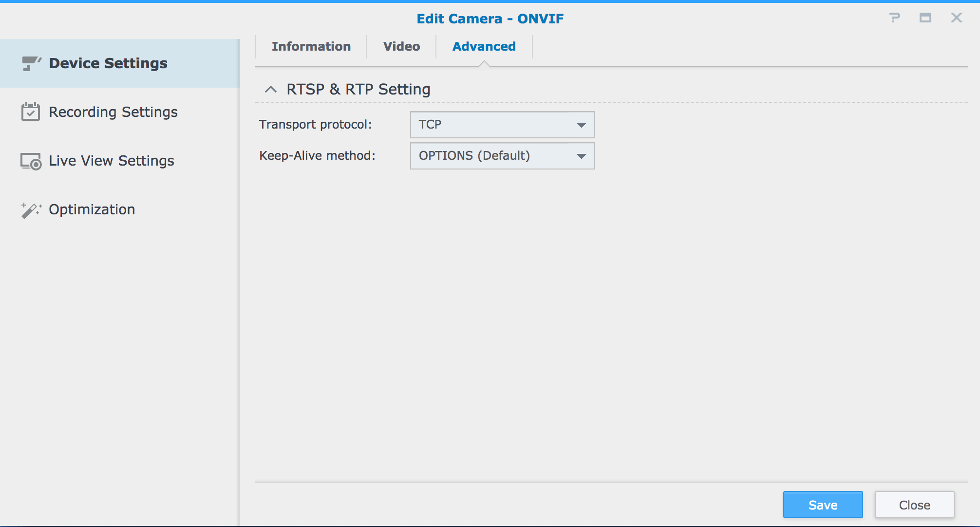This screenshot has width=980, height=527.
Task: Select the Advanced tab
Action: click(484, 46)
